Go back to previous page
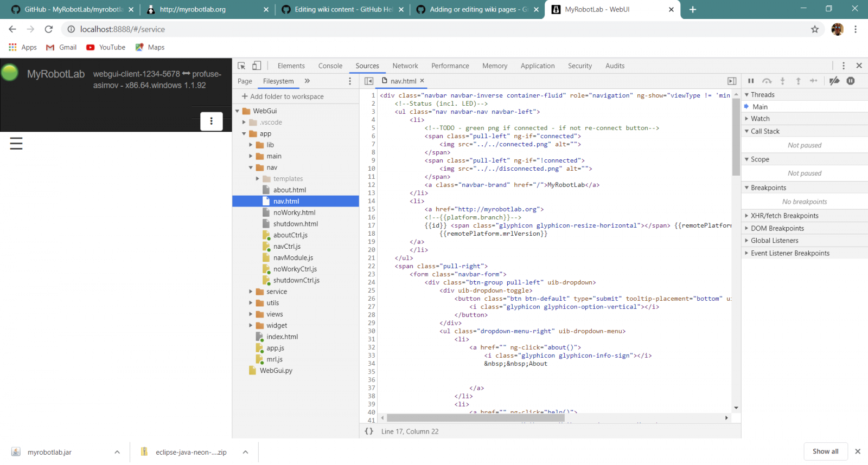Screen dimensions: 868x465 [12, 29]
